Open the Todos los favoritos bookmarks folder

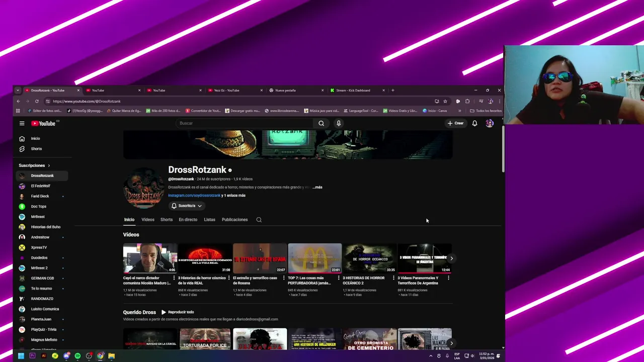486,111
